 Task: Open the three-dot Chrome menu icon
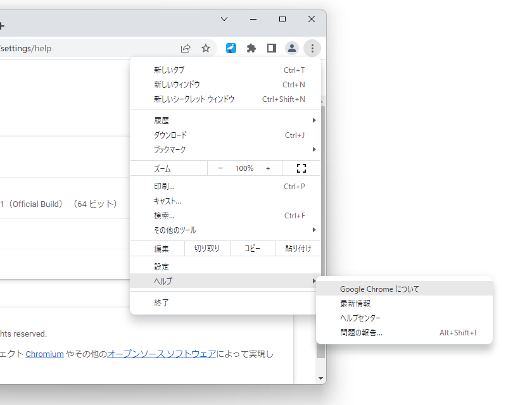pos(312,48)
